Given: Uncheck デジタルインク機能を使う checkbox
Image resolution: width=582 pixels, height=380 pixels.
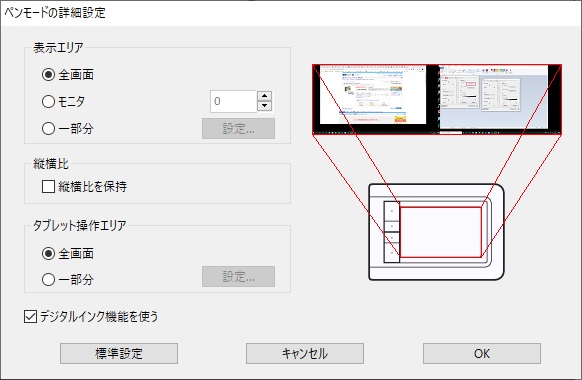Looking at the screenshot, I should (x=91, y=317).
